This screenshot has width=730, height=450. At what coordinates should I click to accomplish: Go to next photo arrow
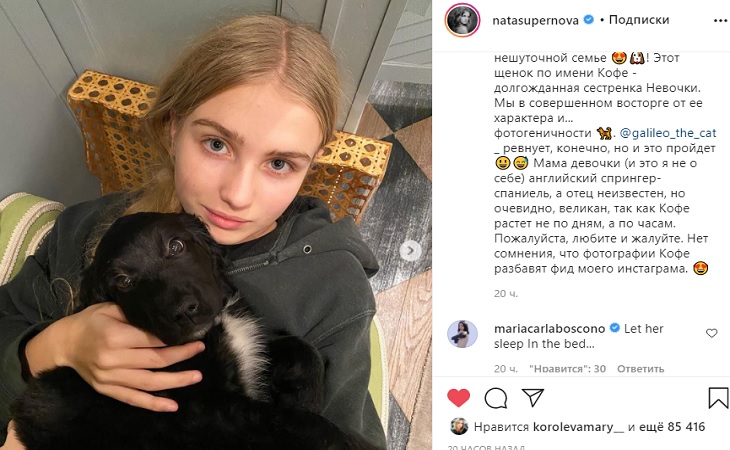coord(410,251)
